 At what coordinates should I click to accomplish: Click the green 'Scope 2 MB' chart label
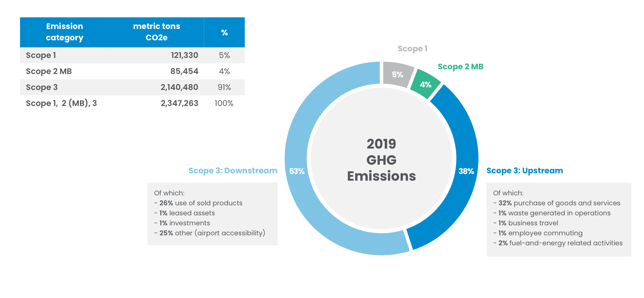pos(460,67)
